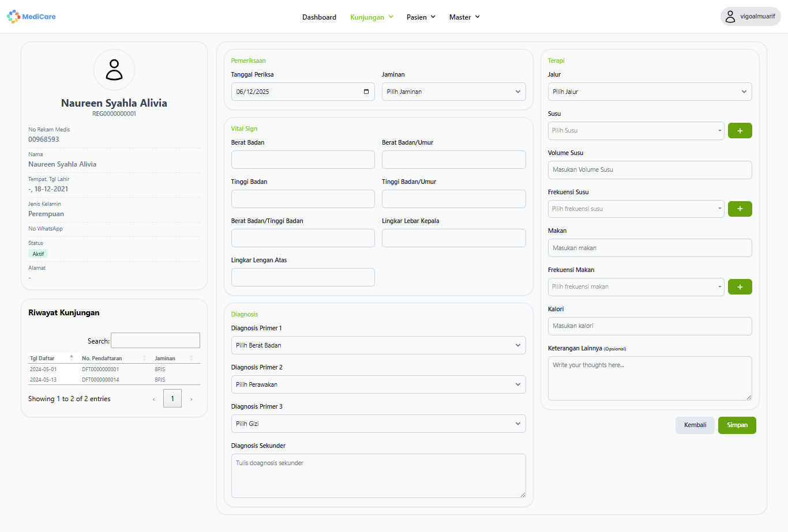Viewport: 788px width, 532px height.
Task: Open the Dashboard menu item
Action: [319, 17]
